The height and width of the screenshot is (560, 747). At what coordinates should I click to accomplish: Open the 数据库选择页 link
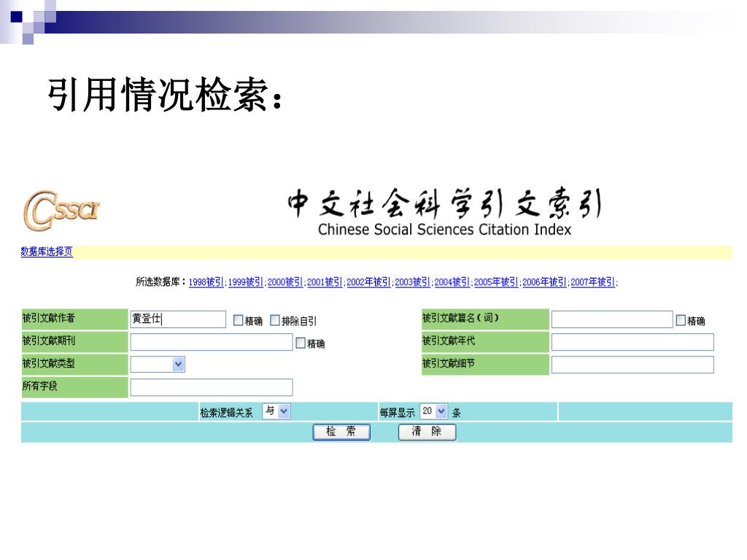click(47, 252)
